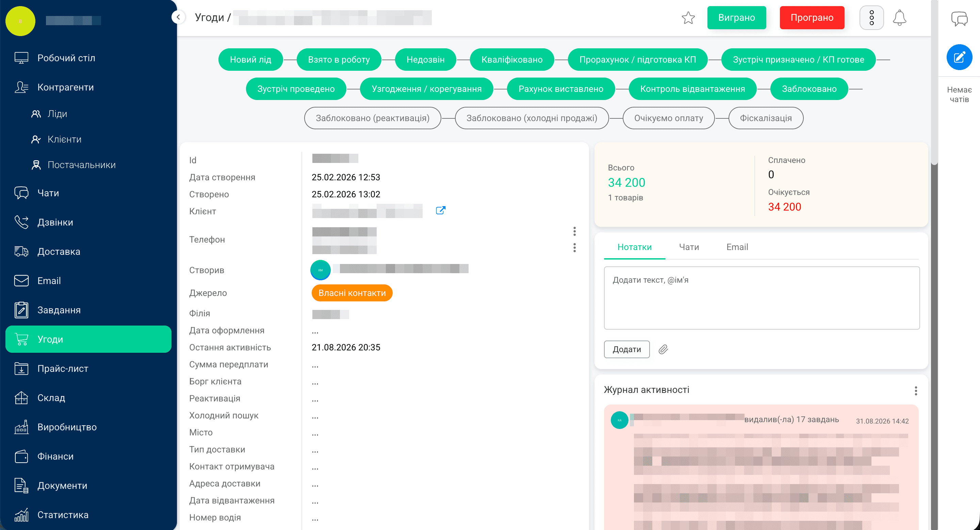Viewport: 980px width, 530px height.
Task: Open the Контрагенти section
Action: pos(88,87)
